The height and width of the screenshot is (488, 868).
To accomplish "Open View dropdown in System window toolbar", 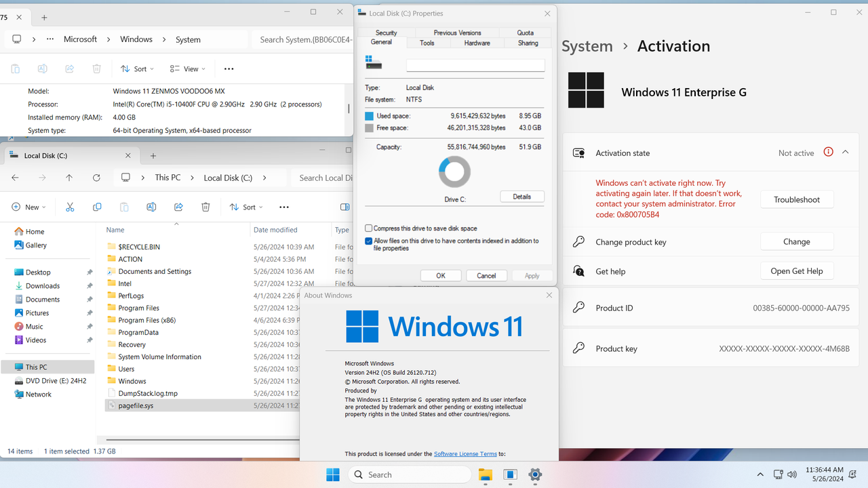I will coord(188,68).
